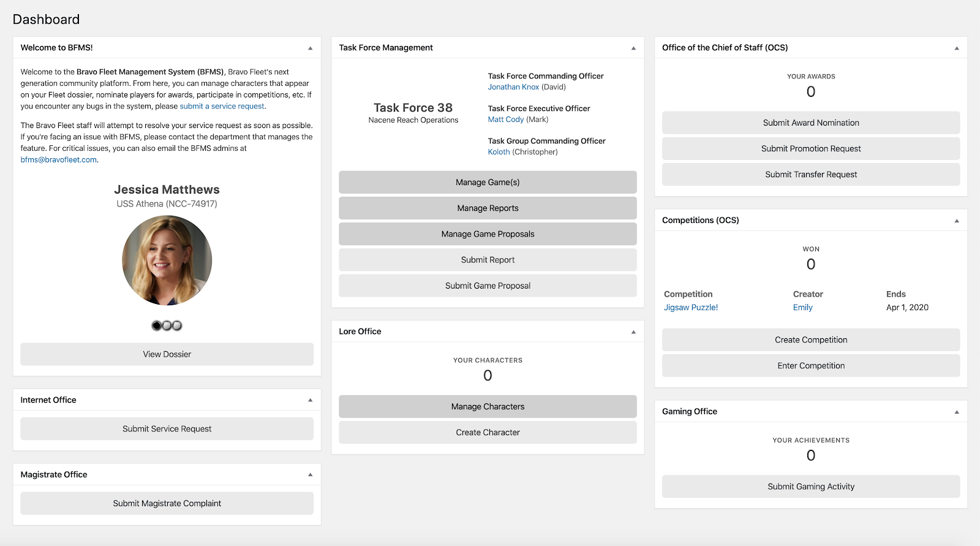Click Create Competition button
Image resolution: width=980 pixels, height=546 pixels.
pos(811,340)
